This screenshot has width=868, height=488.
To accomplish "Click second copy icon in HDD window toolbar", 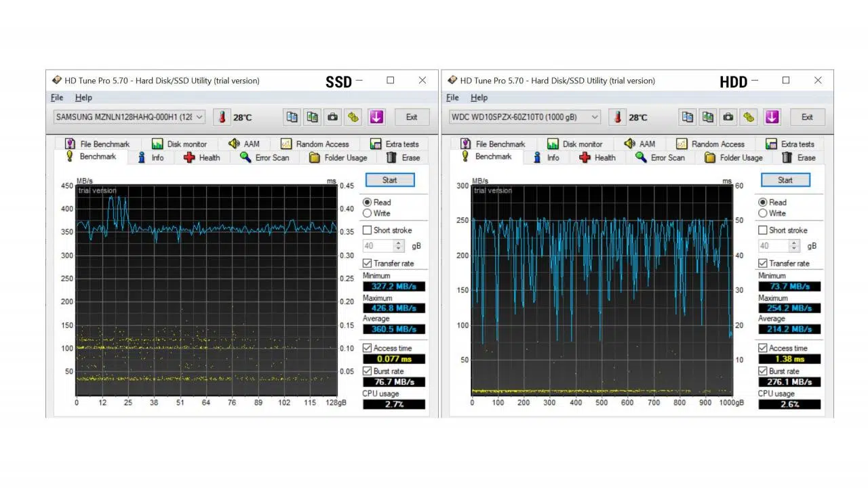I will (708, 117).
